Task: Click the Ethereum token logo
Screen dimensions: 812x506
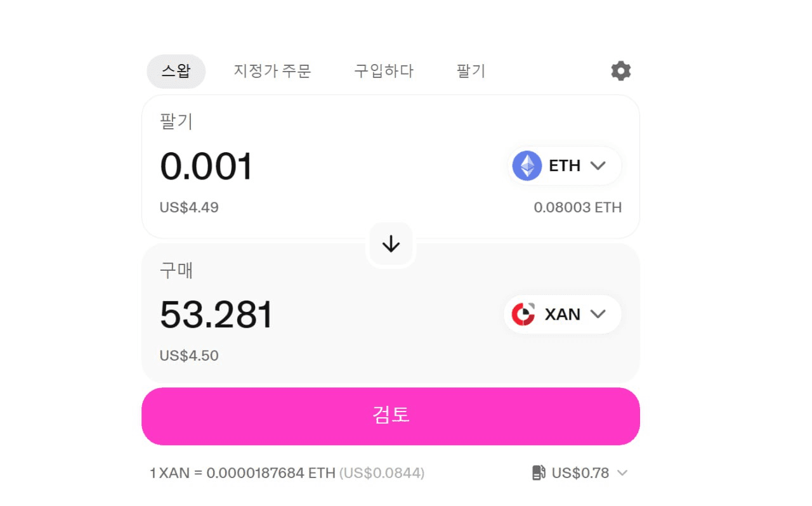Action: click(x=527, y=166)
